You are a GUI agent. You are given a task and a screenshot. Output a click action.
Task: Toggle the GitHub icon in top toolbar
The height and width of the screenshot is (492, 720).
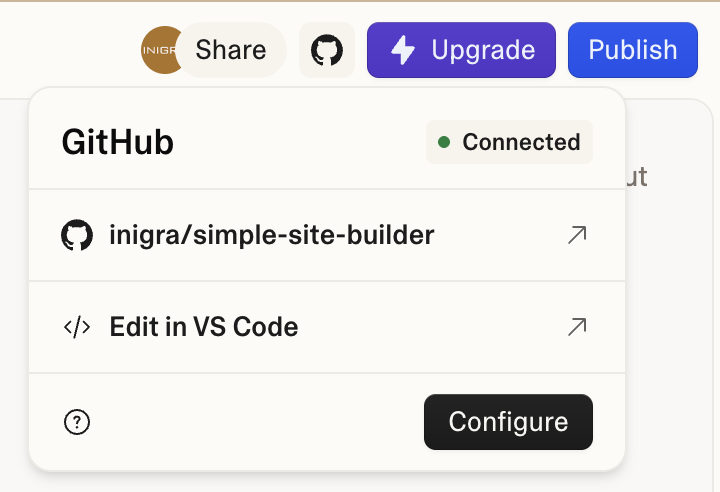(x=327, y=50)
